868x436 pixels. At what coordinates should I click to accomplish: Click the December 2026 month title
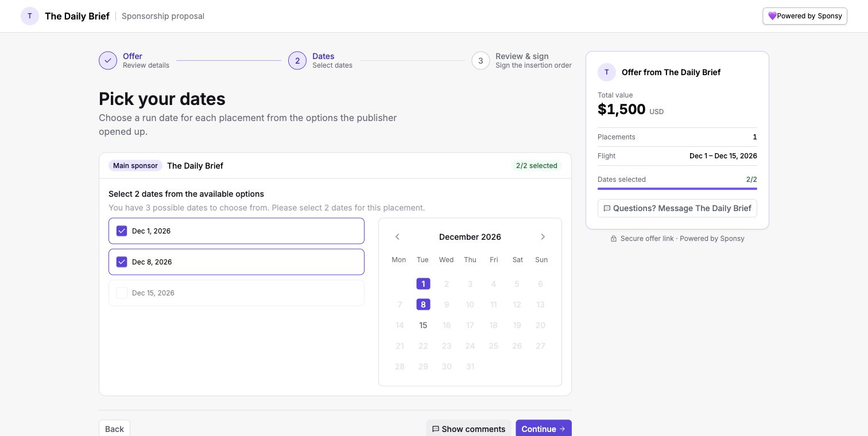point(470,237)
